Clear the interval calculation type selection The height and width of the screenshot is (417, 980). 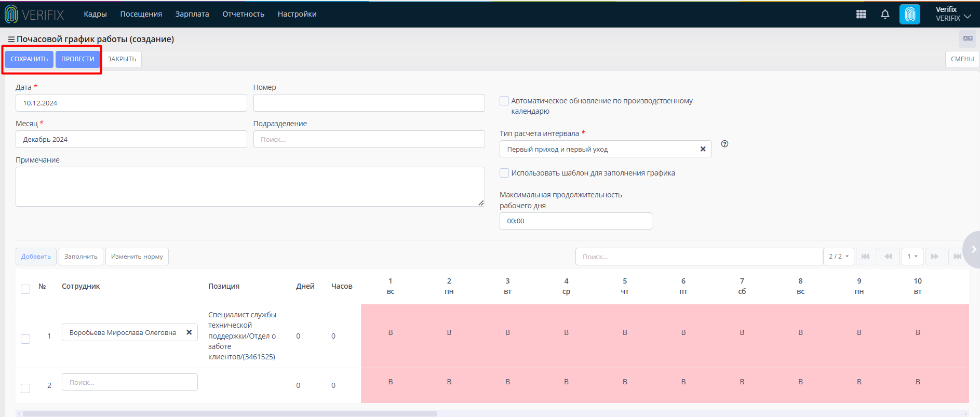[x=703, y=149]
